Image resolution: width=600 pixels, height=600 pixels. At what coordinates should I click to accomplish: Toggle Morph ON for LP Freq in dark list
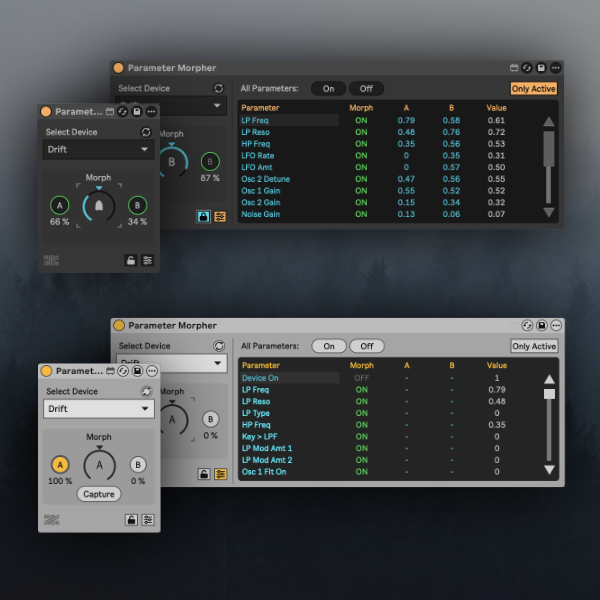pyautogui.click(x=361, y=120)
